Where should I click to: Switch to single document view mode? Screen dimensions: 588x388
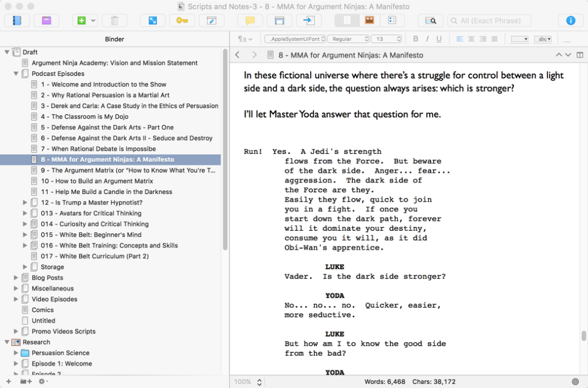347,21
